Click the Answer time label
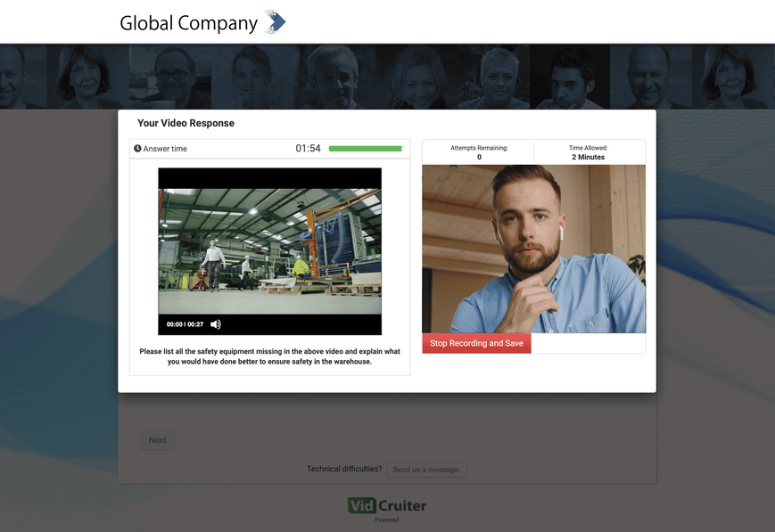775x532 pixels. click(x=165, y=149)
